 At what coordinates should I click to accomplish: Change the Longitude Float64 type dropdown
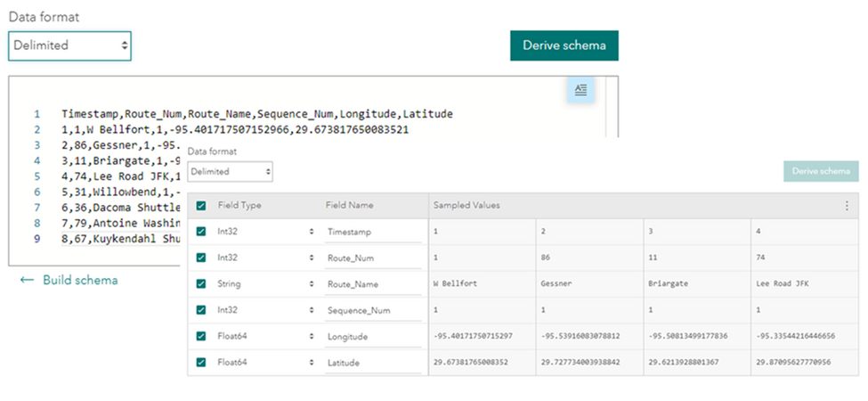[x=265, y=336]
